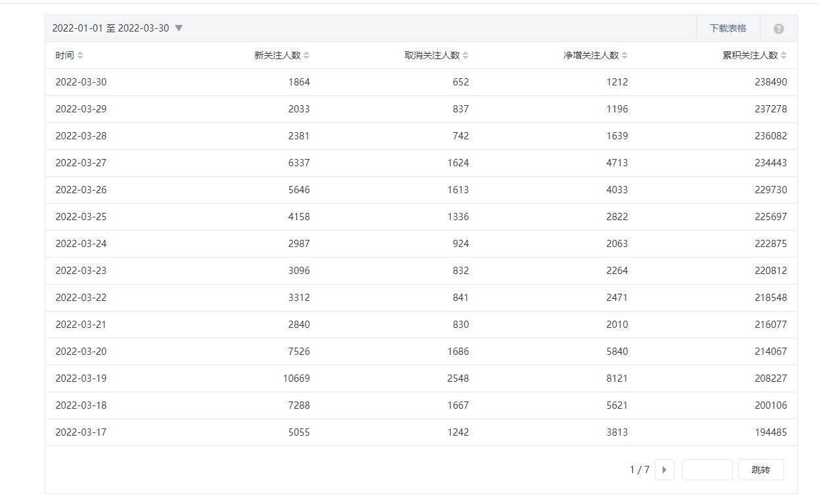The image size is (819, 504).
Task: Click the 1 / 7 page indicator
Action: click(x=640, y=470)
